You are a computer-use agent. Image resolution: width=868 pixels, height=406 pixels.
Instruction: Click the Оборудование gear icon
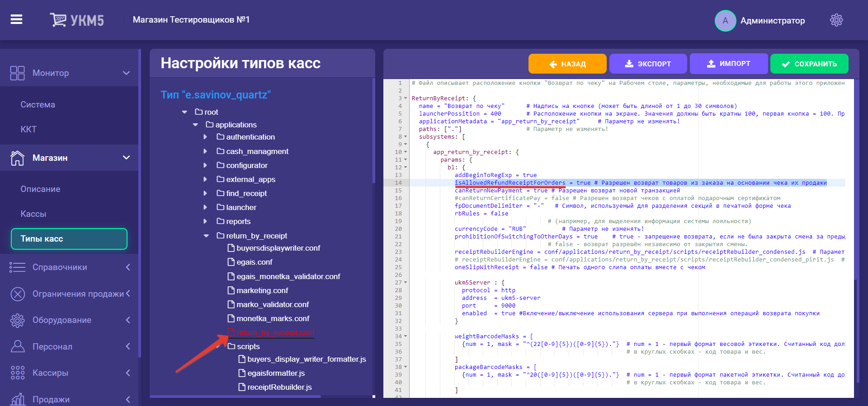pyautogui.click(x=17, y=320)
